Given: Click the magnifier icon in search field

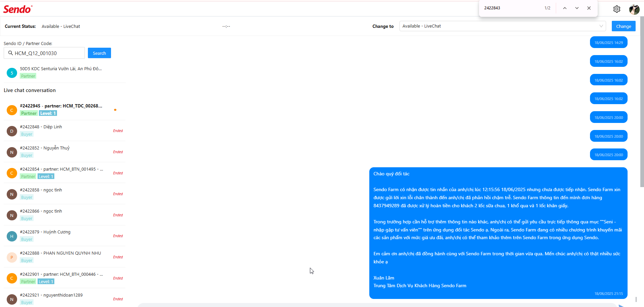Looking at the screenshot, I should coord(10,53).
